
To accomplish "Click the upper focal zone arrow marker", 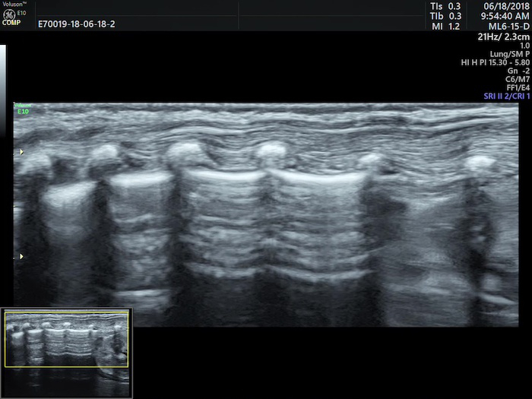I will 21,152.
